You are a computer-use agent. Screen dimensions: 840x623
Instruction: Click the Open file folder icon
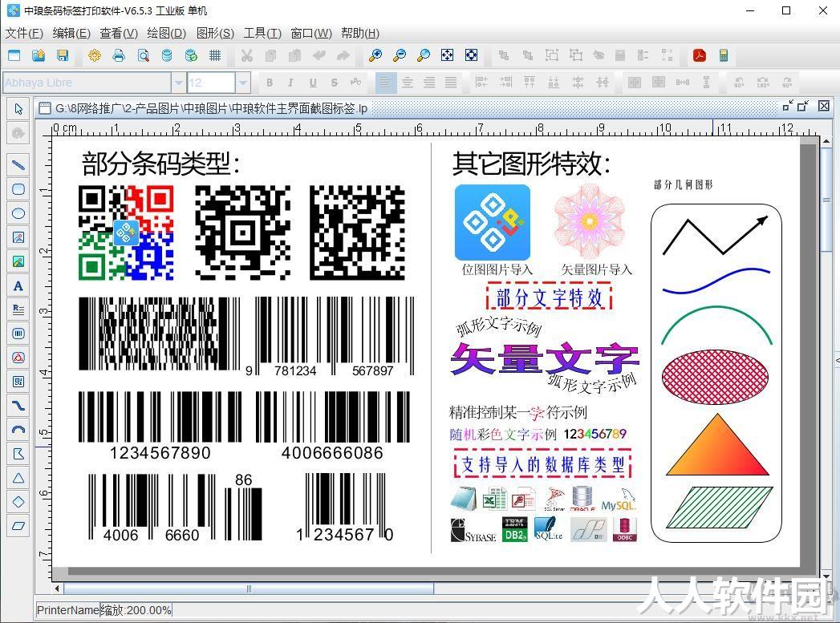point(39,55)
